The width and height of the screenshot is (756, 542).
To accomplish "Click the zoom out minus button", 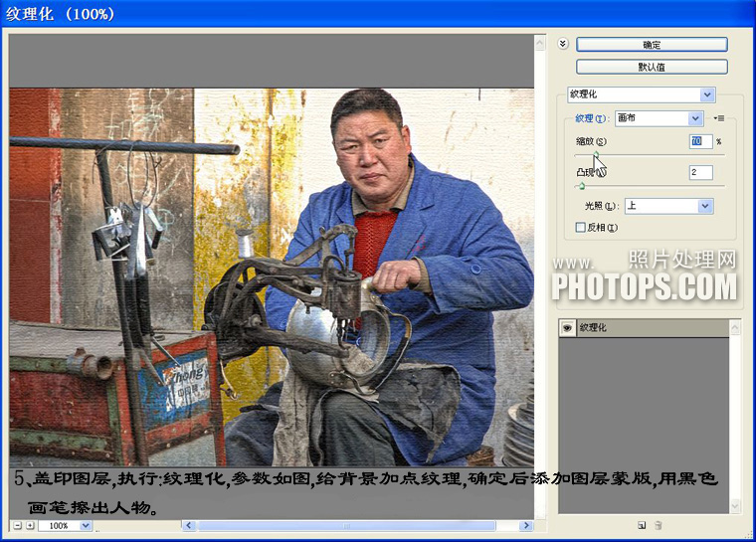I will click(x=17, y=526).
